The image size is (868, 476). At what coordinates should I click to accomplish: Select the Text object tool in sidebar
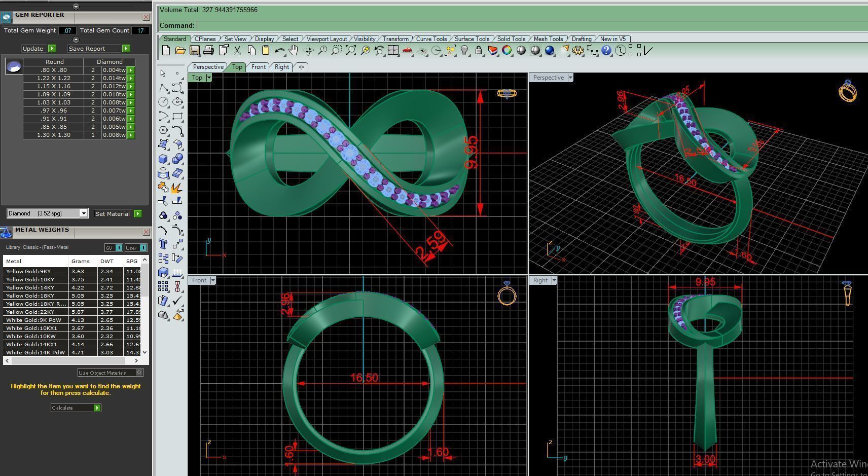[x=163, y=244]
